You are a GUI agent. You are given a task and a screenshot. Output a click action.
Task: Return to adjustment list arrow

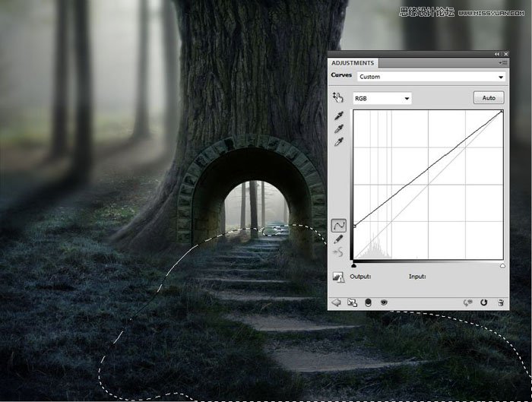pos(336,302)
